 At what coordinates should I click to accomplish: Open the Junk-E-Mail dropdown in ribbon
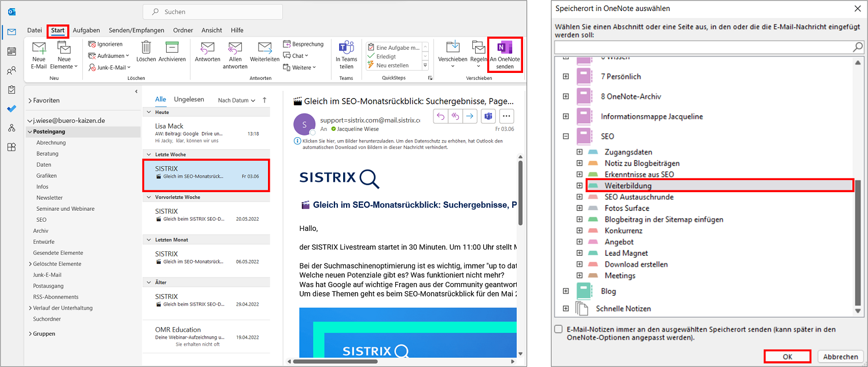[108, 67]
